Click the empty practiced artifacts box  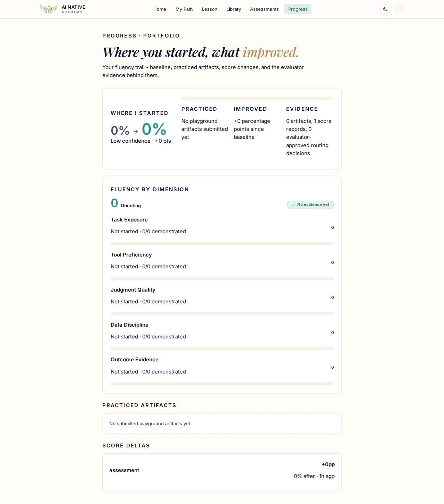tap(222, 423)
